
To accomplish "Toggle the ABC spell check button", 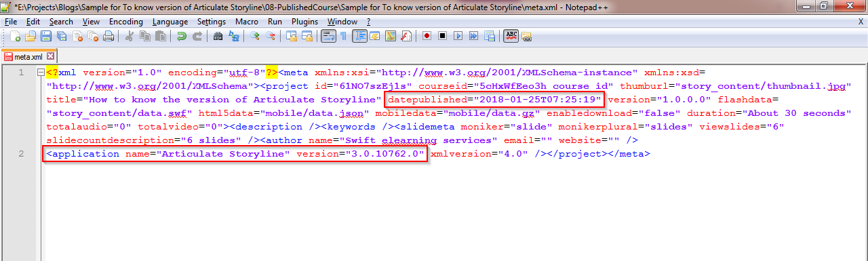I will click(511, 35).
